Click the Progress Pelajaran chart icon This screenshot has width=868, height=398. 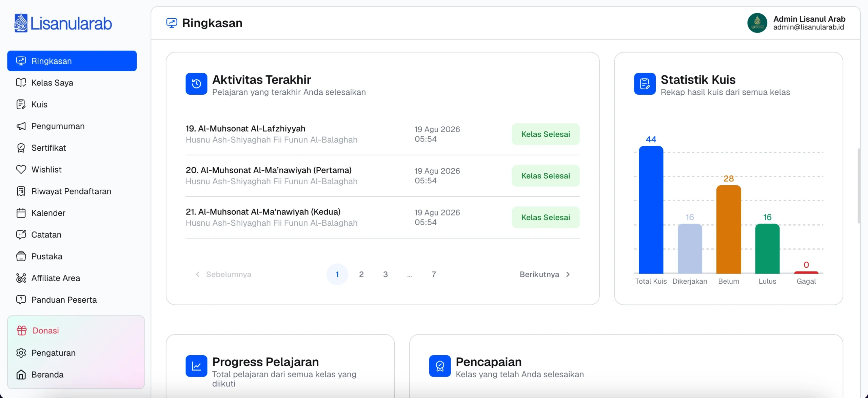(x=196, y=366)
